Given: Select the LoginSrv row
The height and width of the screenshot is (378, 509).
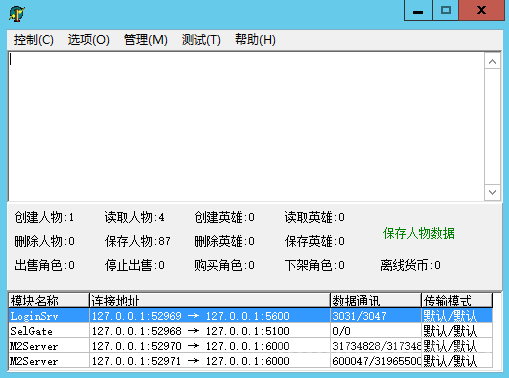Looking at the screenshot, I should point(251,316).
